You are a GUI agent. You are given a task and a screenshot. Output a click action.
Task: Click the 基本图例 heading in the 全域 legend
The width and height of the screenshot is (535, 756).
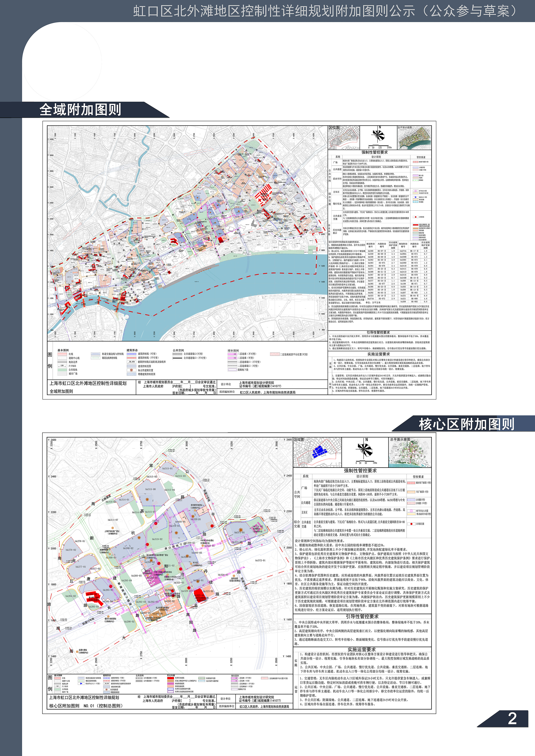(x=63, y=350)
